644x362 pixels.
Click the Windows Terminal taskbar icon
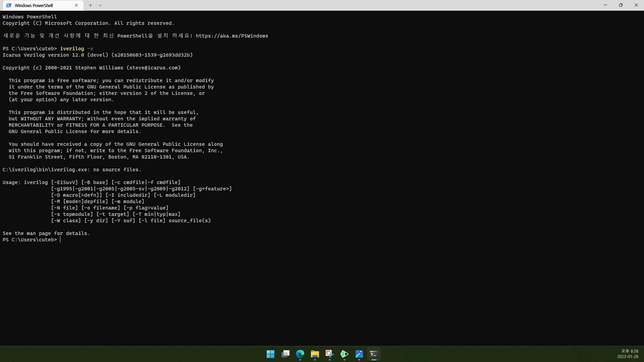tap(374, 354)
